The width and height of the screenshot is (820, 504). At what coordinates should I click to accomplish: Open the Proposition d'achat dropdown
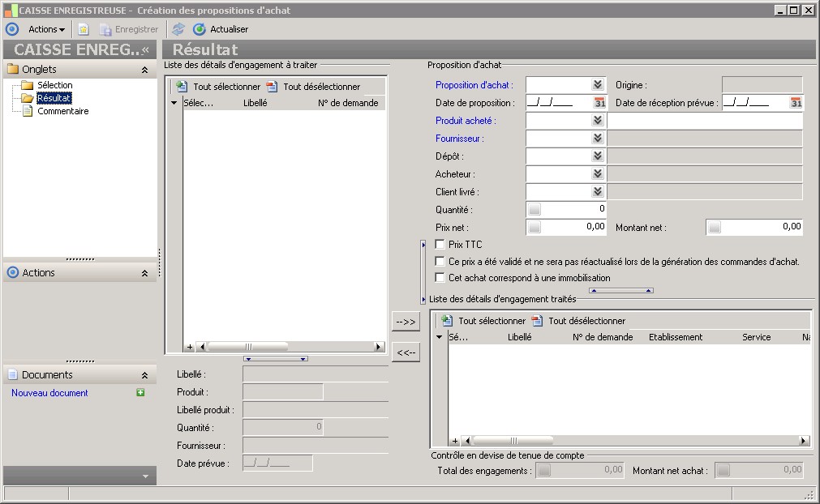tap(598, 85)
